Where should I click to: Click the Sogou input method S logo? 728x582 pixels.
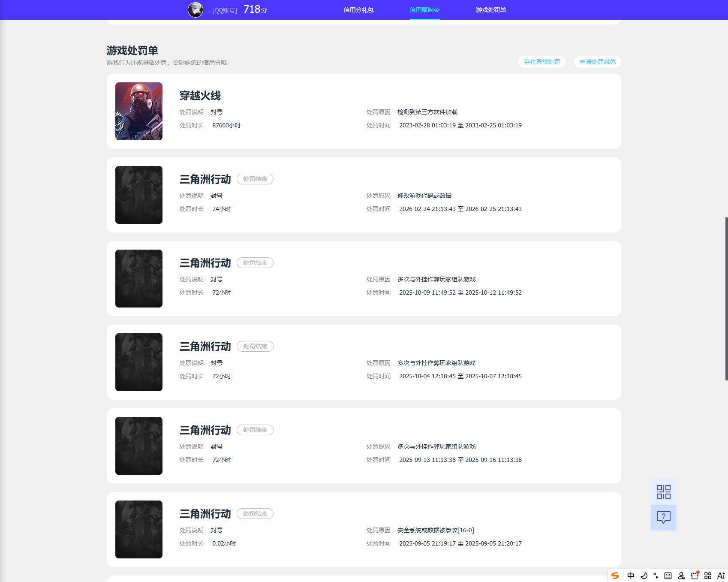615,576
